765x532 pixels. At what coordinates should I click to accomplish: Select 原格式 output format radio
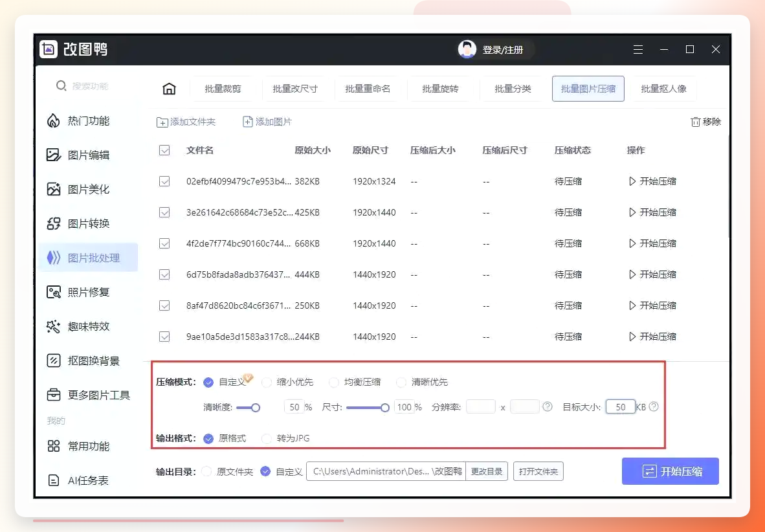(x=208, y=438)
